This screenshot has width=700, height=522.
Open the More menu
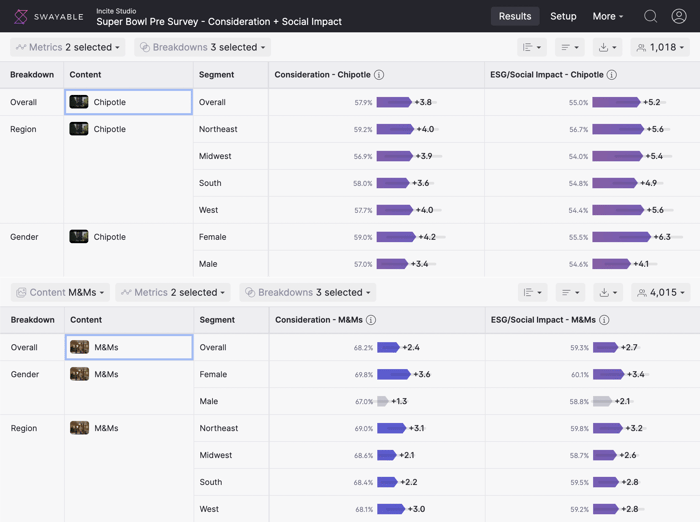608,17
